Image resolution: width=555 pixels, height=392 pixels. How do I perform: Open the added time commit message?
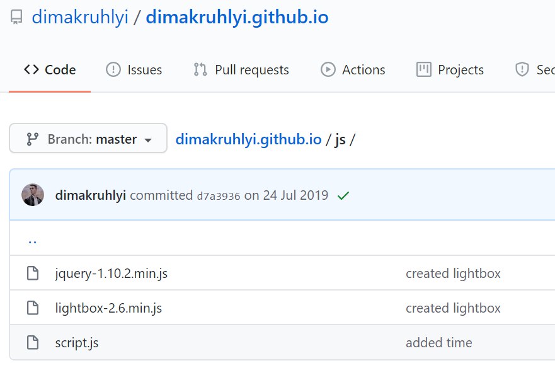[x=439, y=343]
